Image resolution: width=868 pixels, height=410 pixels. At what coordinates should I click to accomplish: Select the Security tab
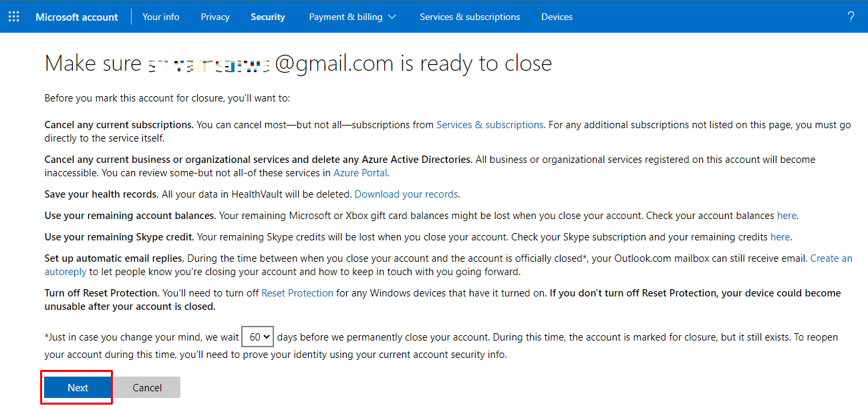pyautogui.click(x=268, y=17)
